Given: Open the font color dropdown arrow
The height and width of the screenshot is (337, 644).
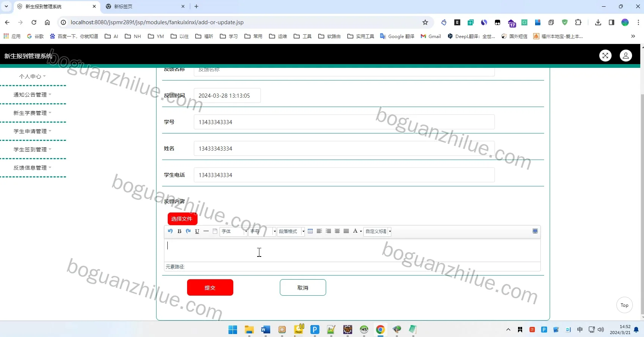Looking at the screenshot, I should [361, 232].
